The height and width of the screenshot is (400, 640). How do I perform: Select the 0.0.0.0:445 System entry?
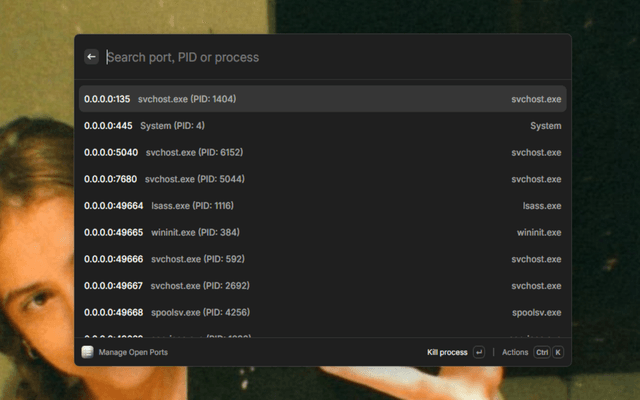point(322,126)
